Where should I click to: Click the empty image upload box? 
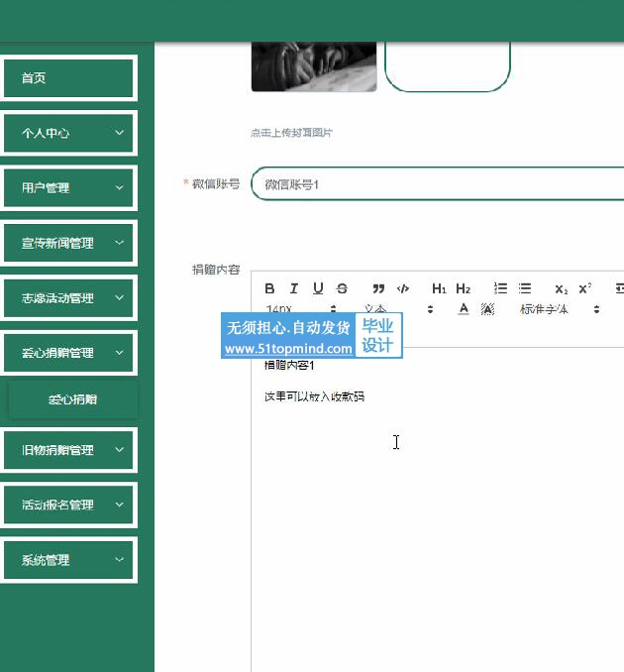point(448,66)
